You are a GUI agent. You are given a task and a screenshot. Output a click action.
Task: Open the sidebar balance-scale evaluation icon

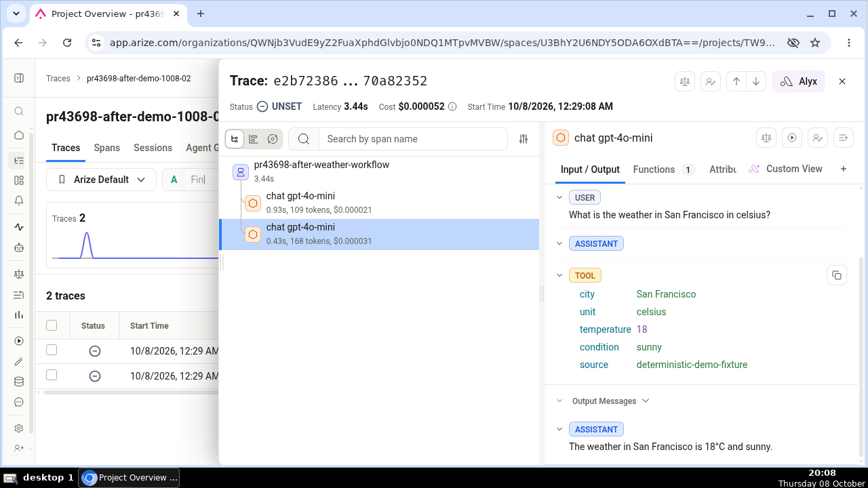[x=19, y=274]
